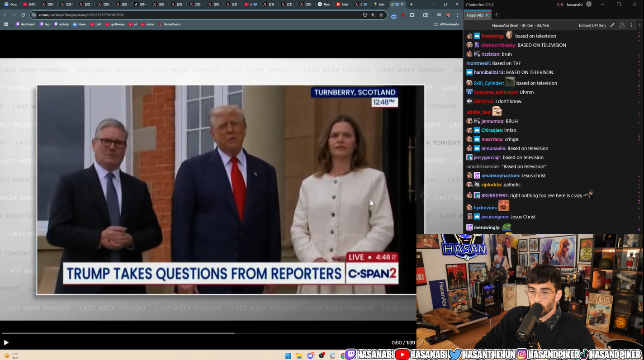Open the Chatterino split three-dot menu
The height and width of the screenshot is (360, 644).
pos(631,25)
